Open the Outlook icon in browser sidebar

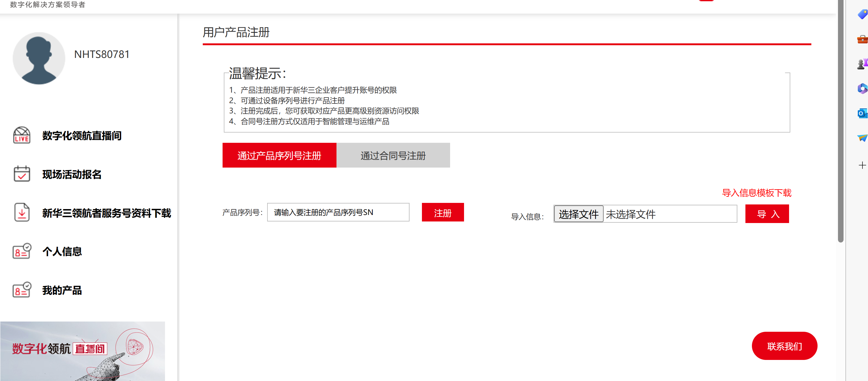[x=862, y=114]
